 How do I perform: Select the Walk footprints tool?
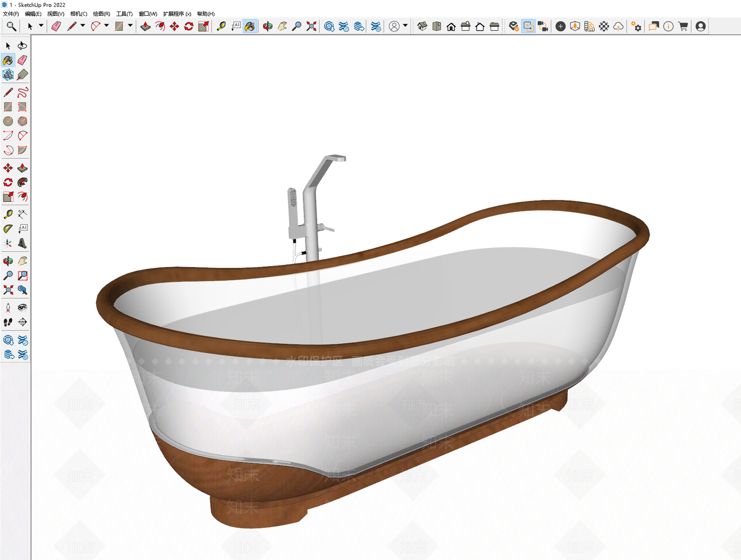8,322
